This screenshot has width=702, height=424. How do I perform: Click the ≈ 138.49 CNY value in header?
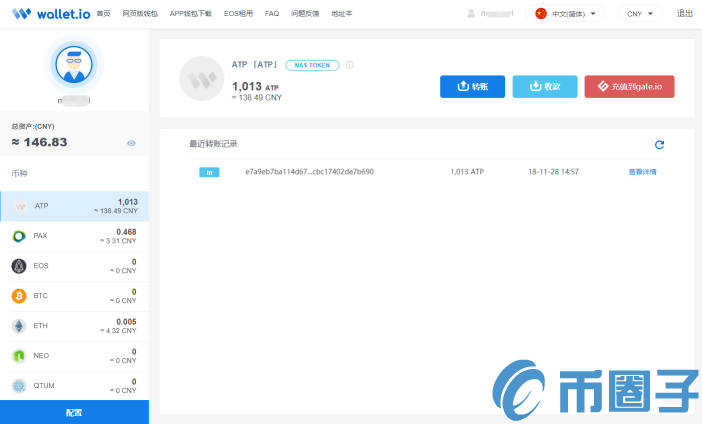257,98
